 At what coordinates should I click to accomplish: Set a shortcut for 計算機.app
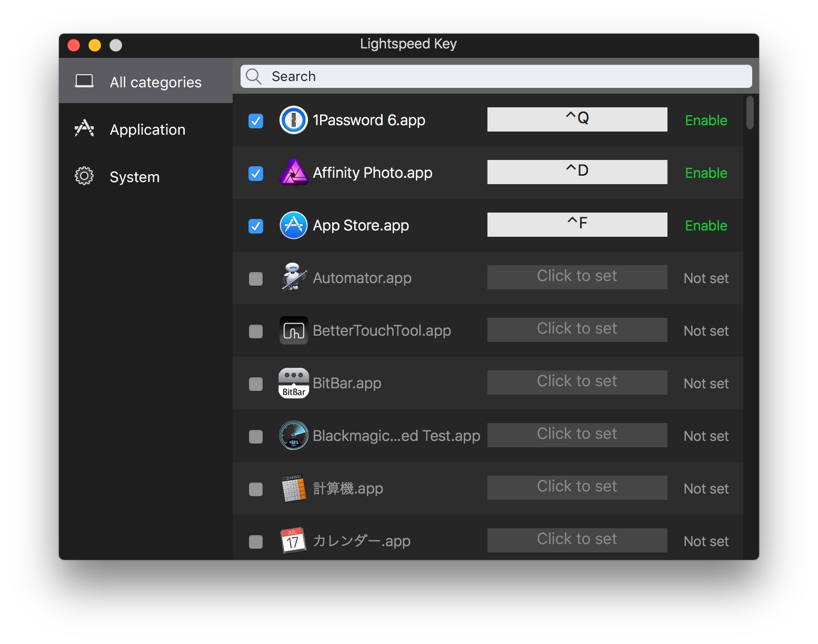click(x=577, y=488)
